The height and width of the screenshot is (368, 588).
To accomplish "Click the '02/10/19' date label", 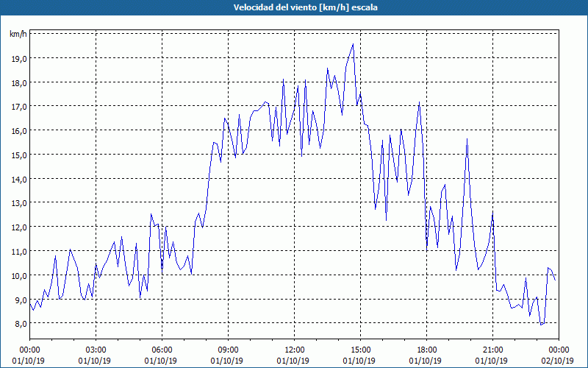I will [x=558, y=361].
